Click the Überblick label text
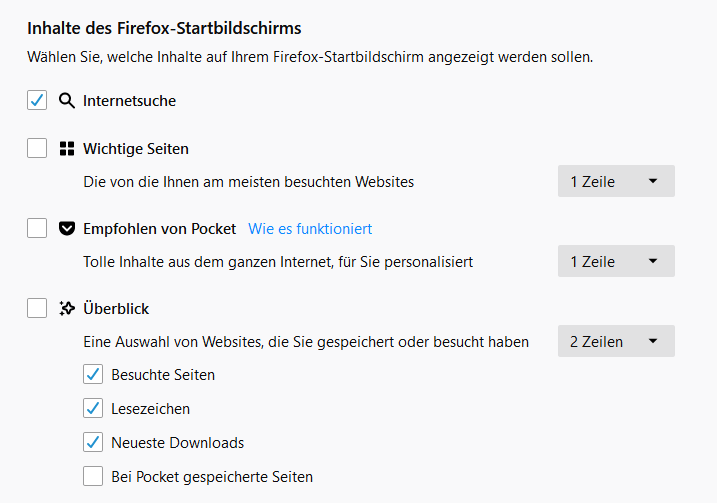This screenshot has width=717, height=503. 116,309
